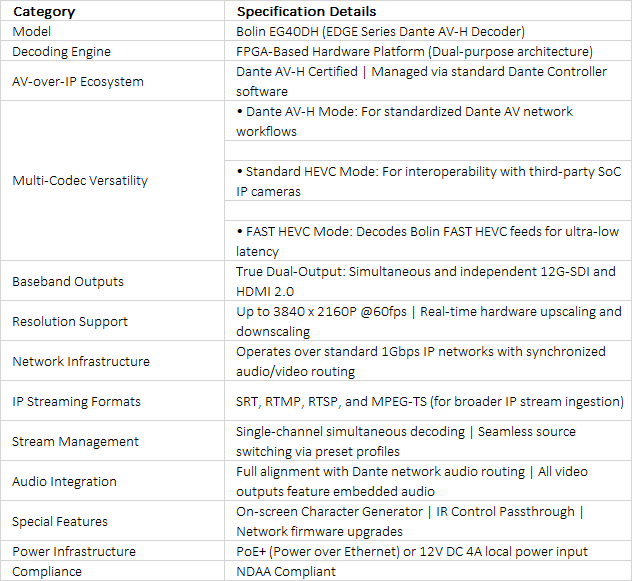632x581 pixels.
Task: Select the FPGA-Based Hardware Platform cell
Action: pos(428,51)
